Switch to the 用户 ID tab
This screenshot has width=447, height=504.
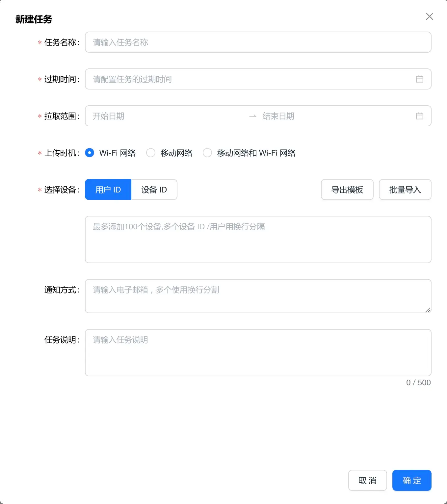click(x=108, y=190)
